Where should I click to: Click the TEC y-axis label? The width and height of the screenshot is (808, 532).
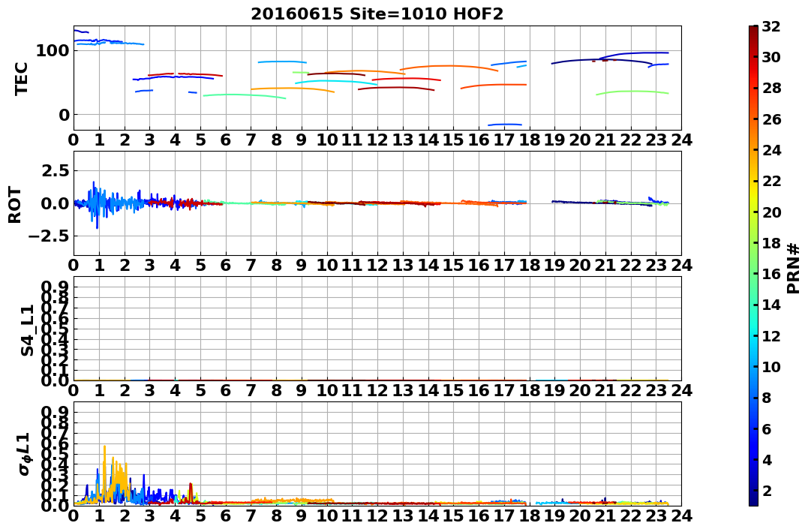pyautogui.click(x=21, y=78)
